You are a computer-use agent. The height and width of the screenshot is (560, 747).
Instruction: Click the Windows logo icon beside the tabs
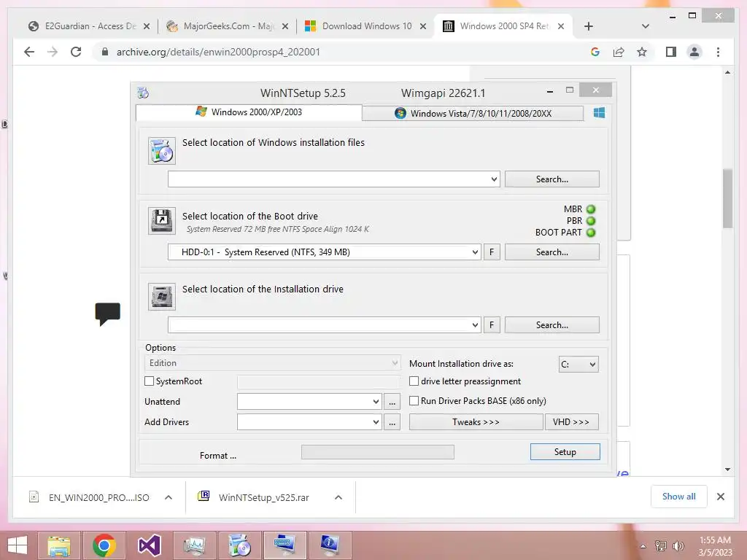[x=600, y=113]
